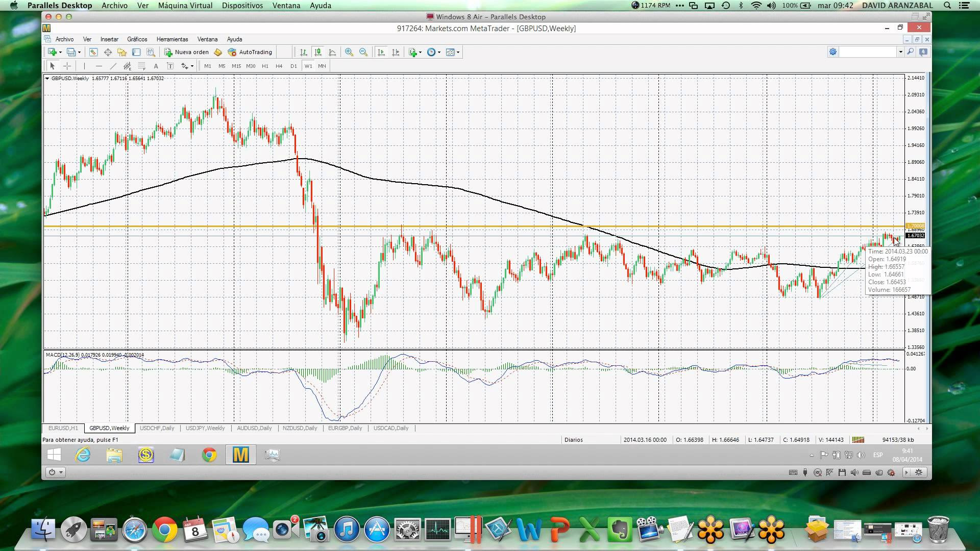Open the Gráficos menu

pos(137,39)
